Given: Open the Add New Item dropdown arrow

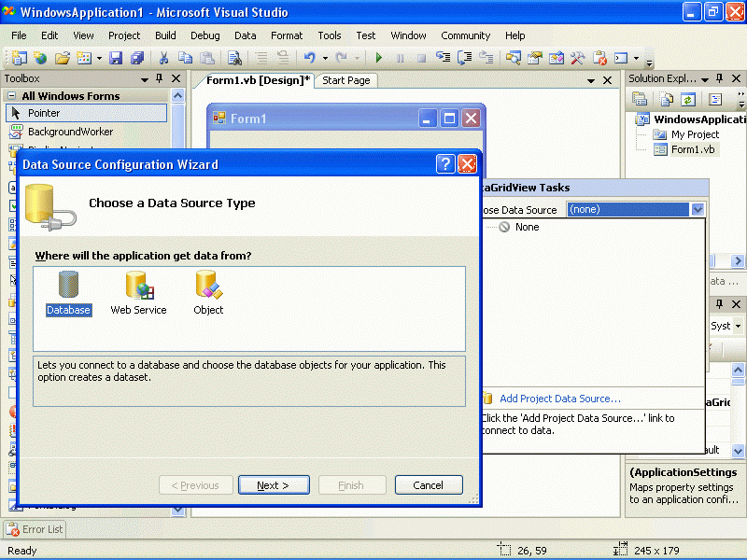Looking at the screenshot, I should 99,59.
